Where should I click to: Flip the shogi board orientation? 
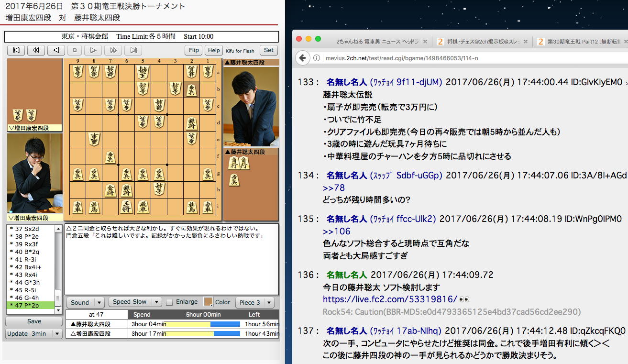pos(194,50)
